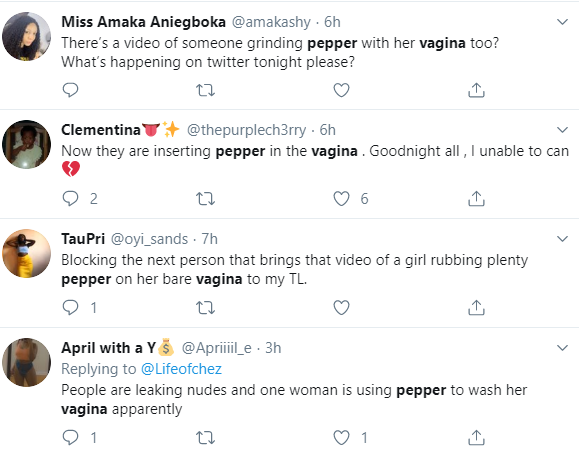This screenshot has height=453, width=579.
Task: Share TauPri's tweet
Action: click(x=476, y=307)
